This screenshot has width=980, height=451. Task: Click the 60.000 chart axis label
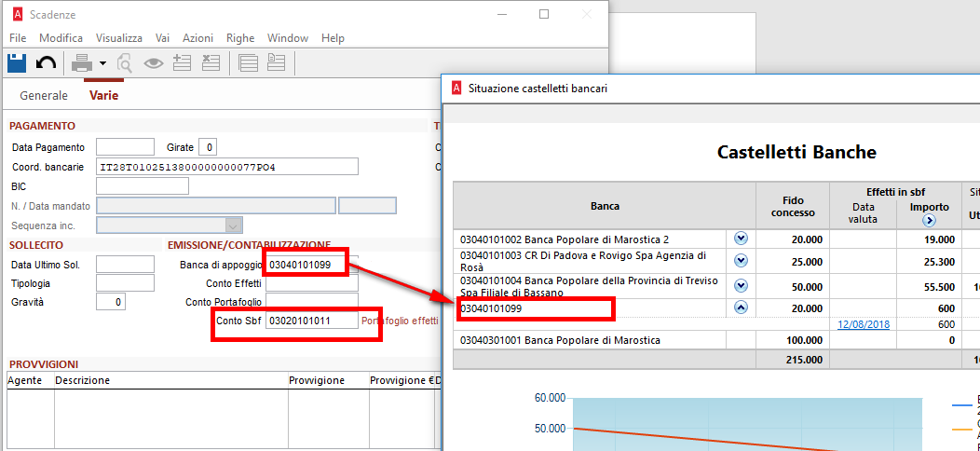pyautogui.click(x=551, y=398)
